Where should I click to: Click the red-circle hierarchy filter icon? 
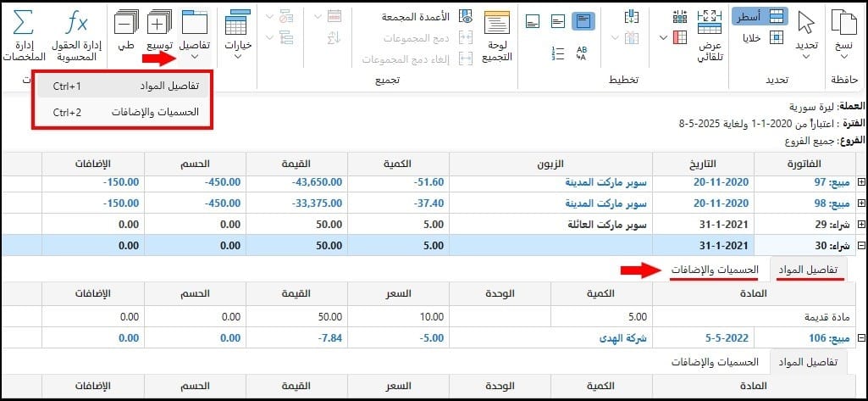(x=286, y=17)
